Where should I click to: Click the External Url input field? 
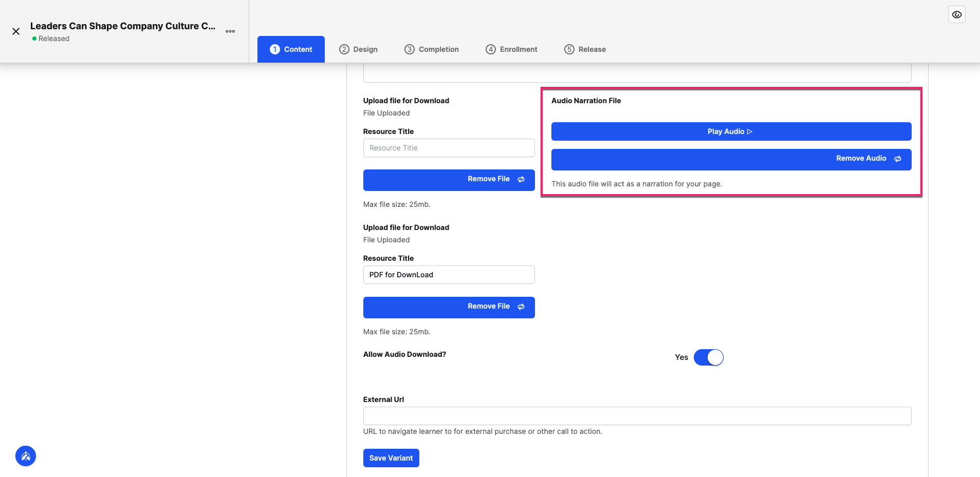[637, 416]
